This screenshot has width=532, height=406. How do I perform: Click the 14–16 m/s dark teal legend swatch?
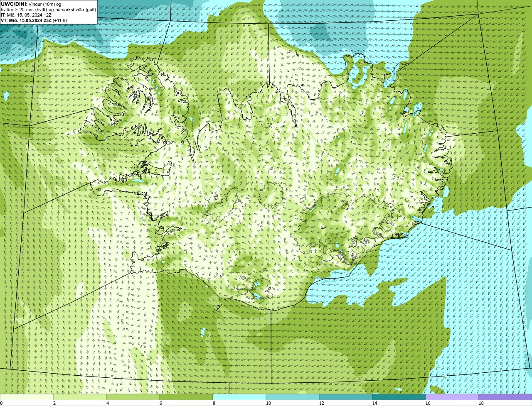(399, 397)
